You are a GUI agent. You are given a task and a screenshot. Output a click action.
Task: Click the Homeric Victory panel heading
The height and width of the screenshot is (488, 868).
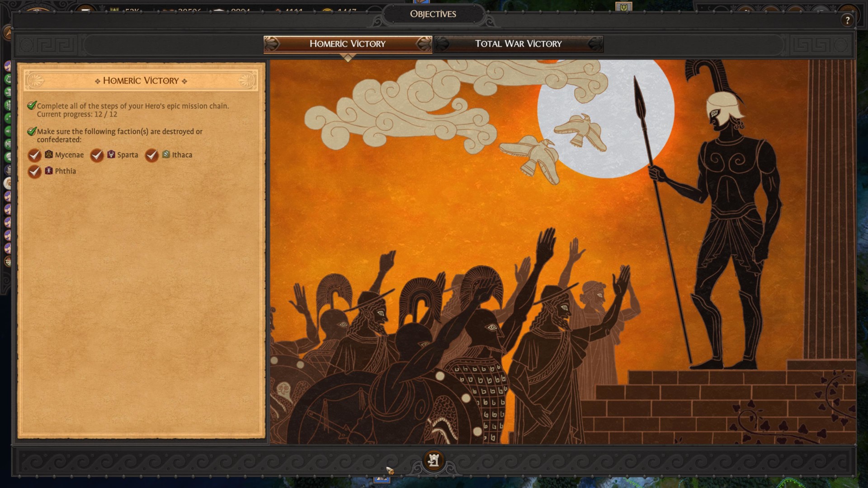pos(141,80)
